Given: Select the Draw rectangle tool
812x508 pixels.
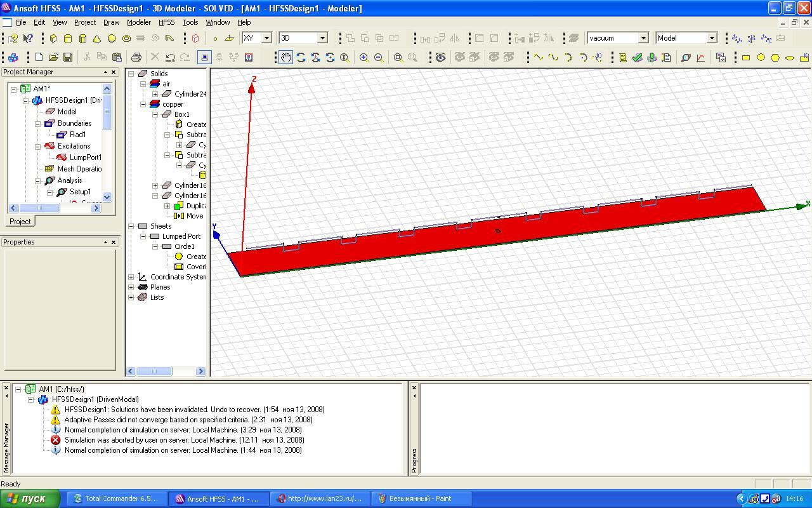Looking at the screenshot, I should click(746, 57).
